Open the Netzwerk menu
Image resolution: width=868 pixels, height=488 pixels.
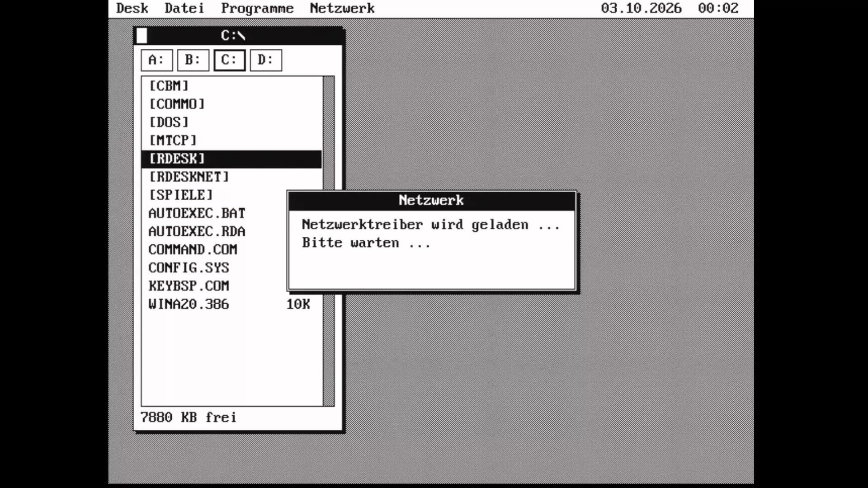[342, 8]
